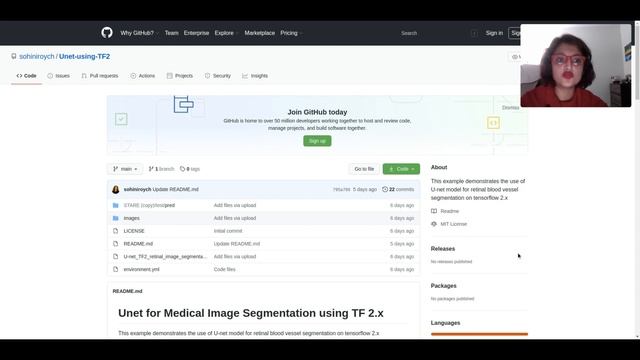The image size is (640, 360).
Task: Open the 22 commits history link
Action: 398,189
